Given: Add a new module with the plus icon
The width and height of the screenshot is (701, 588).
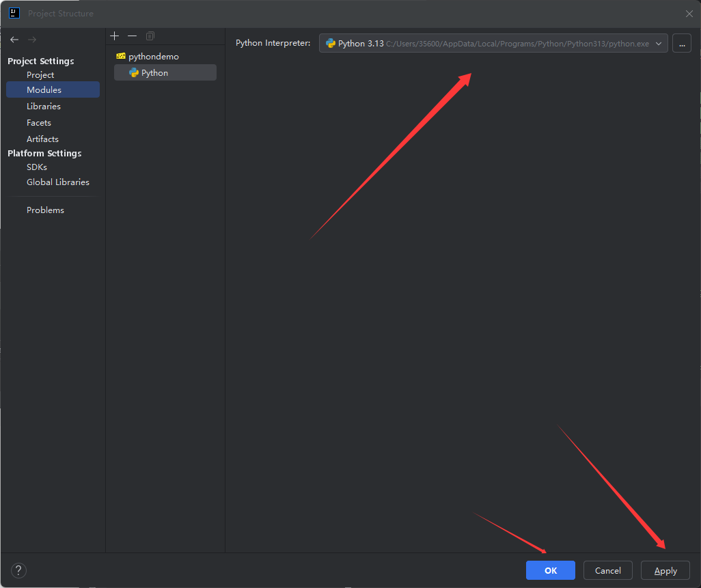Looking at the screenshot, I should click(115, 36).
